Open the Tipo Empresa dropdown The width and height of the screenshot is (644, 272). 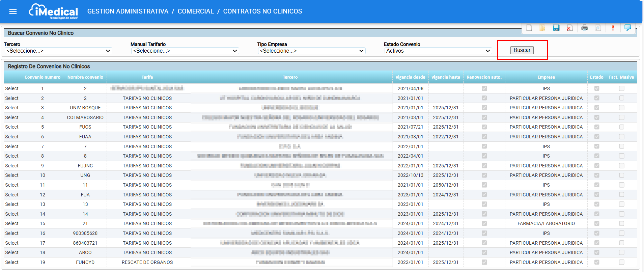[x=312, y=51]
